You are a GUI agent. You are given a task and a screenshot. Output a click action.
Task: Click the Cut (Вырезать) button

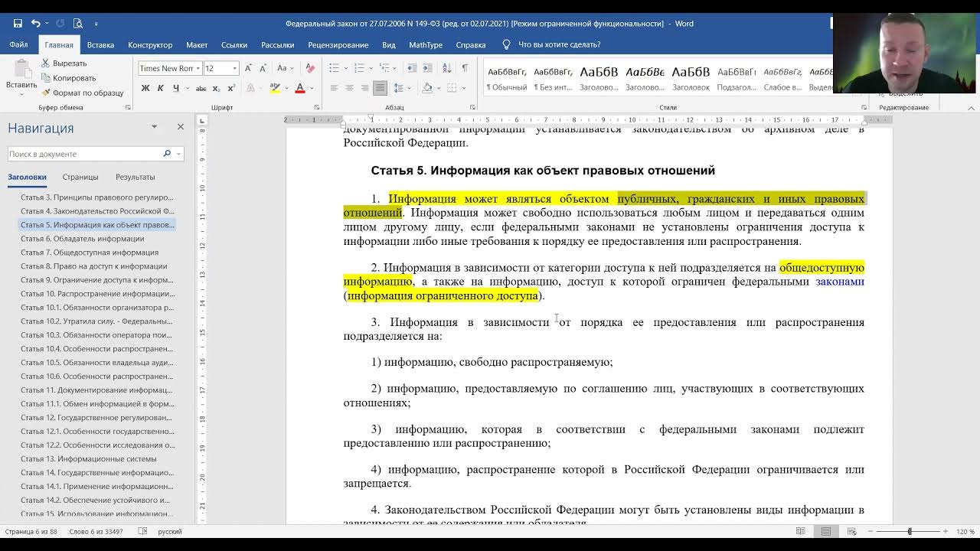(64, 64)
